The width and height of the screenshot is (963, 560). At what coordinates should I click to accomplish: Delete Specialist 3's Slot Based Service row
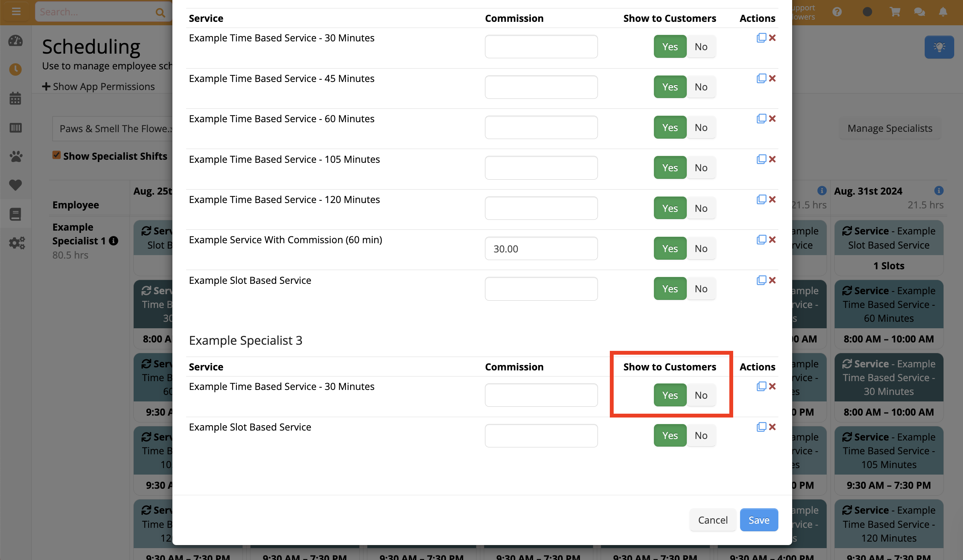pos(772,427)
